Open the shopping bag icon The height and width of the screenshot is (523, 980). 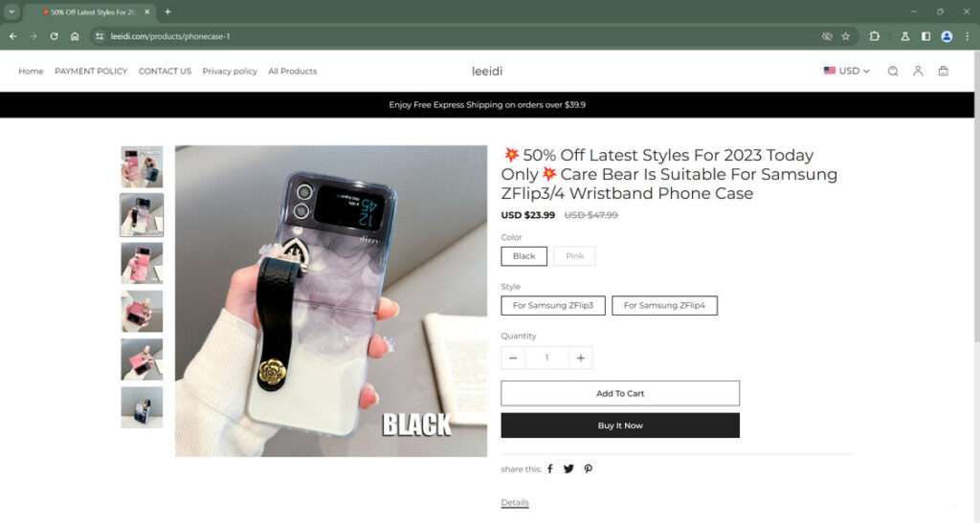[x=943, y=71]
